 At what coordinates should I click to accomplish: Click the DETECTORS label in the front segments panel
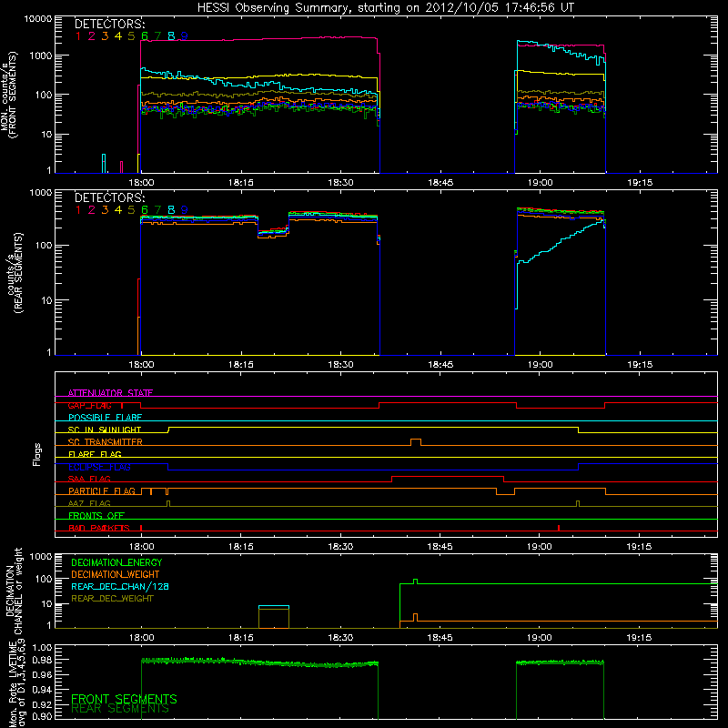click(110, 24)
